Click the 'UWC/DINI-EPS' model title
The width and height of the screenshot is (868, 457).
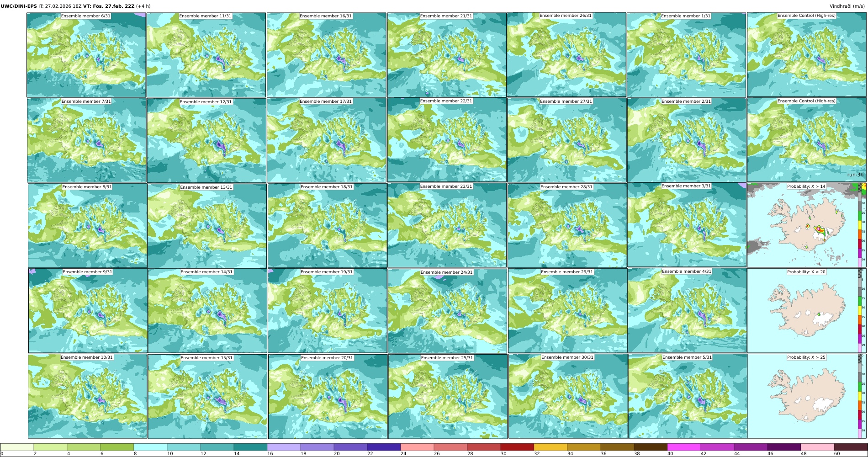pos(19,6)
